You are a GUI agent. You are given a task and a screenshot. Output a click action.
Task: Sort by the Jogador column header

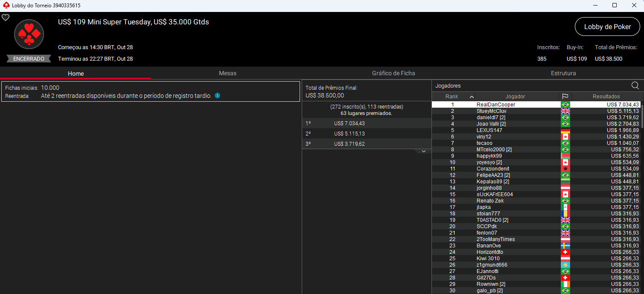point(515,97)
